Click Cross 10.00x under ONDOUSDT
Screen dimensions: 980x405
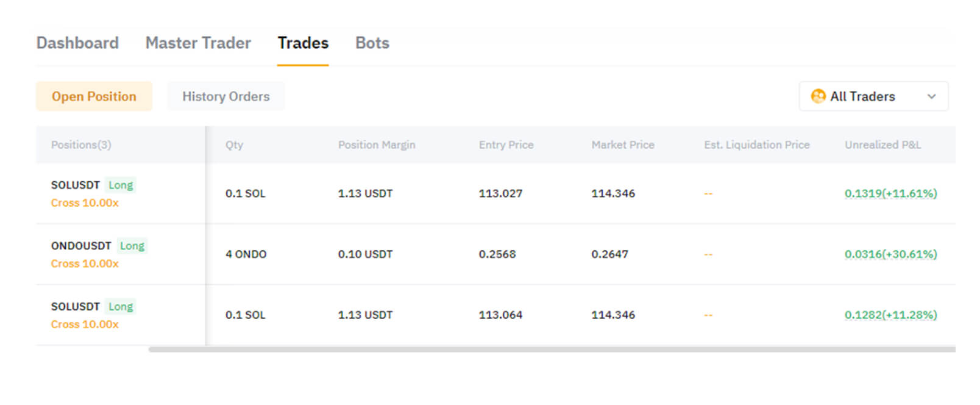85,263
